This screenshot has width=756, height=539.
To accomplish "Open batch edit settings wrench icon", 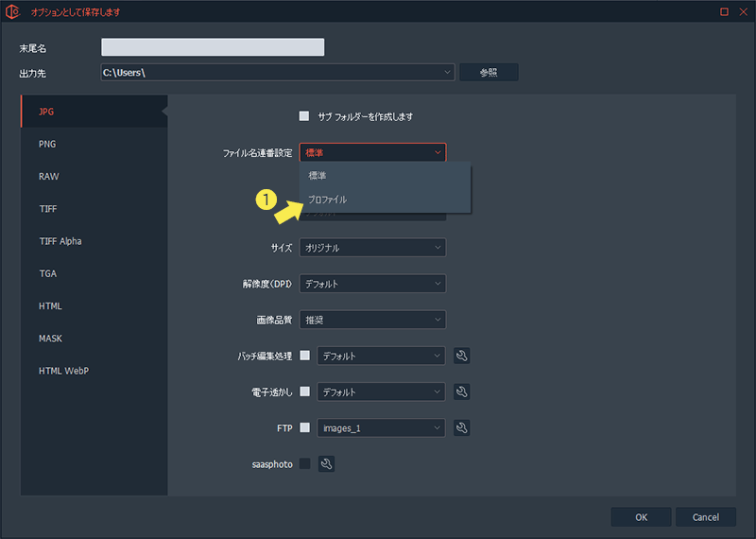I will point(462,356).
